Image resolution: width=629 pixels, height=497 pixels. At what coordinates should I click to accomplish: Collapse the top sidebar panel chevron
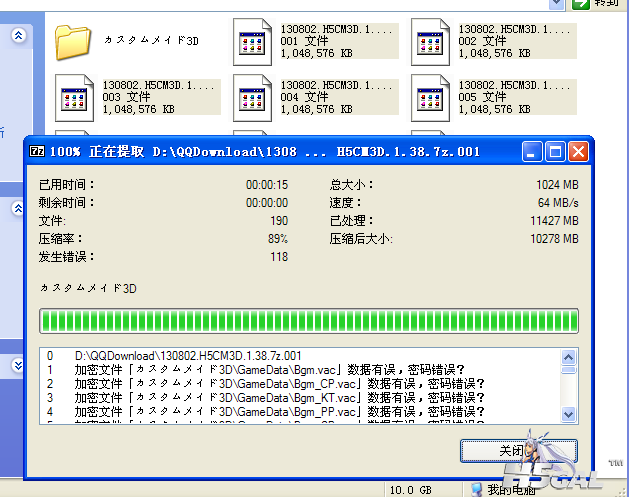point(18,35)
